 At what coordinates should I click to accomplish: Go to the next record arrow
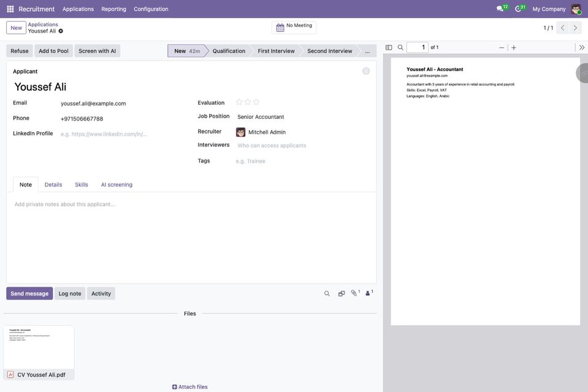click(x=575, y=28)
